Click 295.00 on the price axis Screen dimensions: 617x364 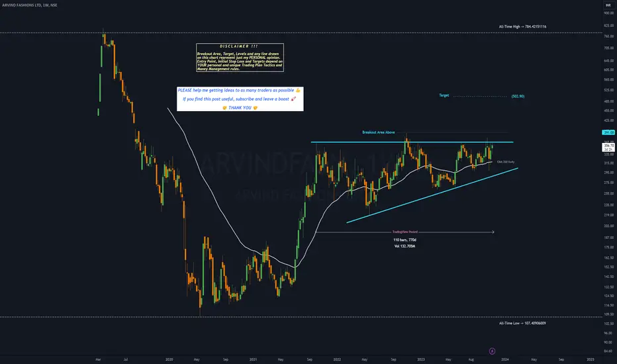click(608, 172)
